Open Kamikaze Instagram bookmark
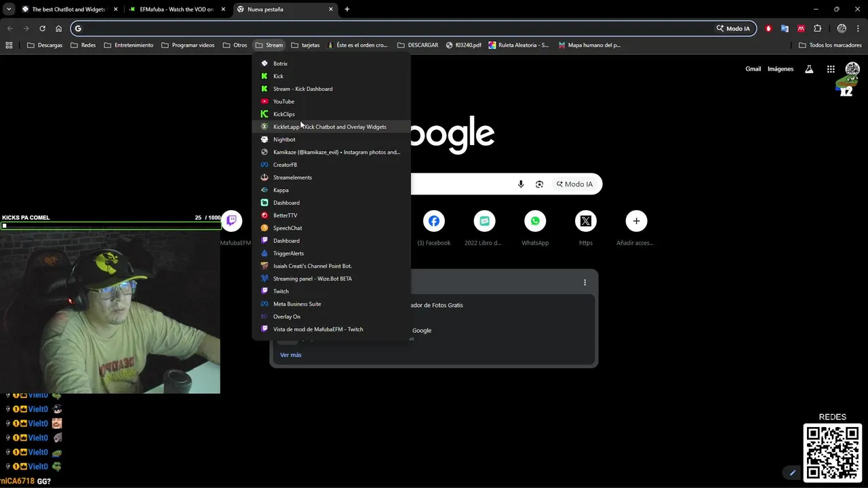Image resolution: width=868 pixels, height=488 pixels. 331,152
